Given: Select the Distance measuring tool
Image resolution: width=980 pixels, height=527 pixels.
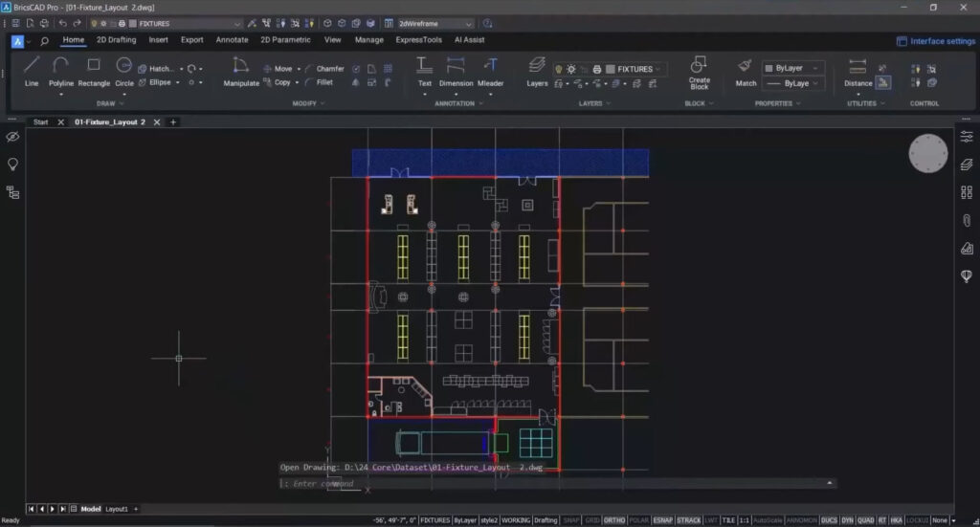Looking at the screenshot, I should click(857, 71).
